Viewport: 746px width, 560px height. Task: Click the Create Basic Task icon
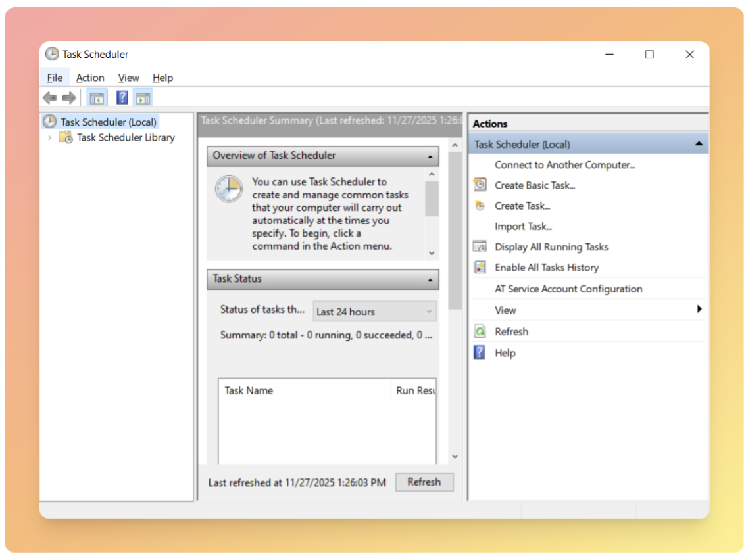point(480,185)
